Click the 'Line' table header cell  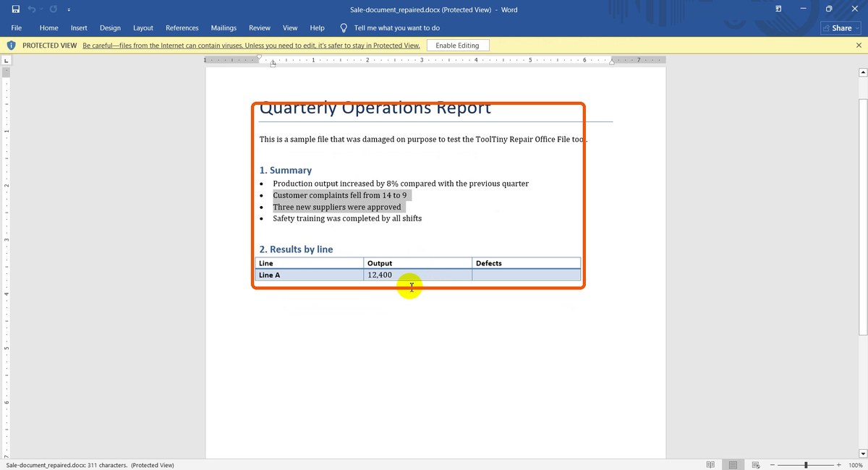point(310,263)
